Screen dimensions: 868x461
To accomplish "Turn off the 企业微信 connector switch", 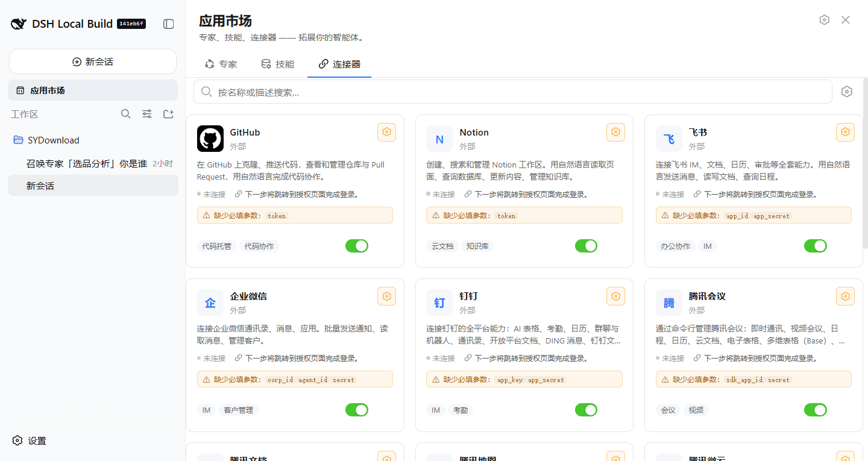I will coord(357,410).
